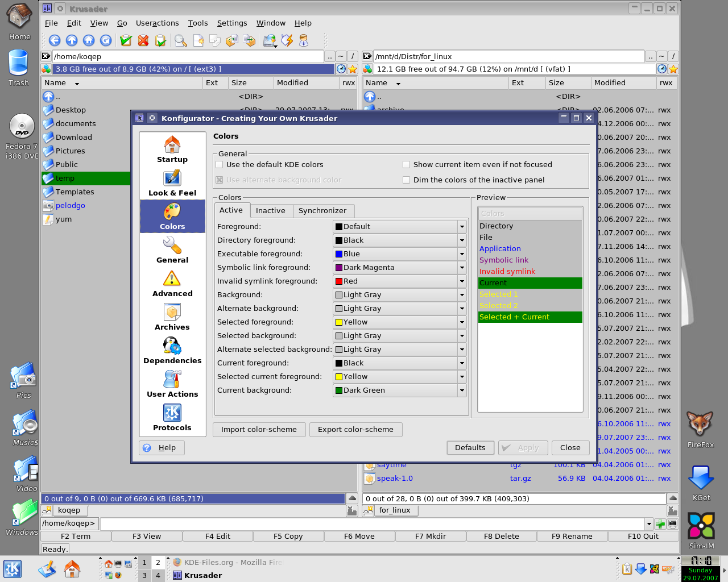Click the left panel path field /home/koqep

click(x=188, y=57)
